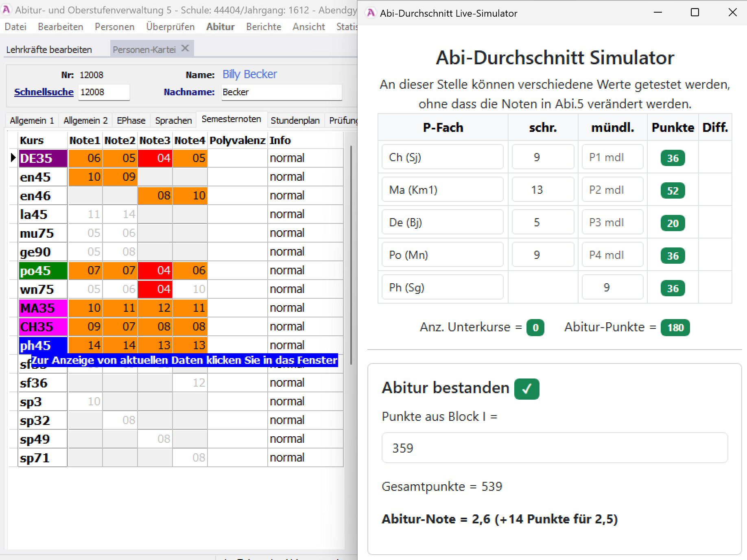Viewport: 747px width, 560px height.
Task: Click the schr. field for Ma showing 13
Action: (x=543, y=190)
